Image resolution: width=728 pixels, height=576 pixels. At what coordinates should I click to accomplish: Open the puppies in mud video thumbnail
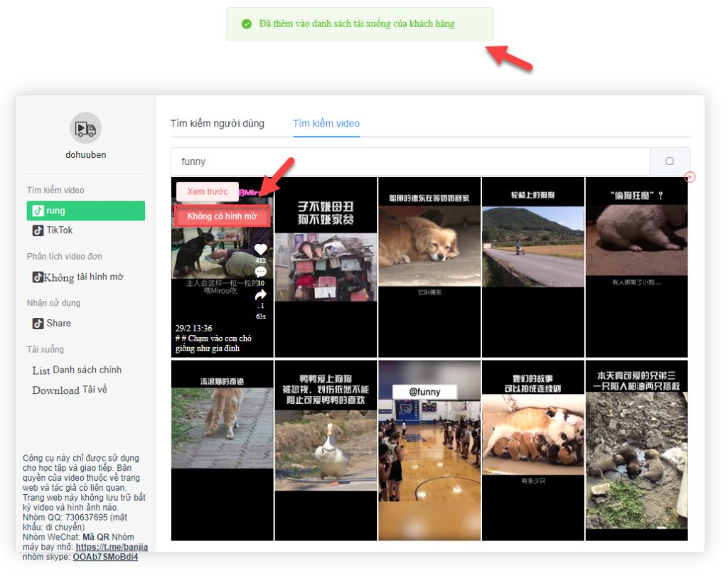636,450
